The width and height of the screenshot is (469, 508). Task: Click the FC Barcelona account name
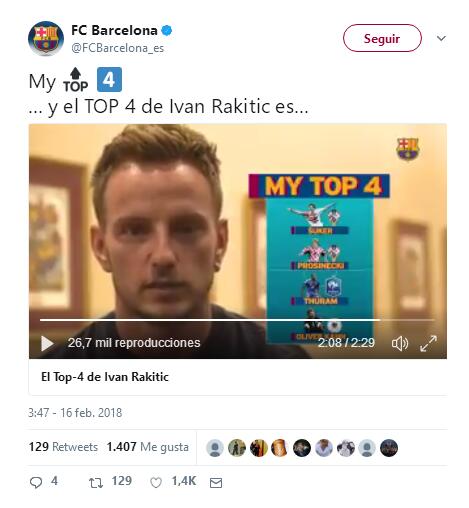(x=114, y=30)
